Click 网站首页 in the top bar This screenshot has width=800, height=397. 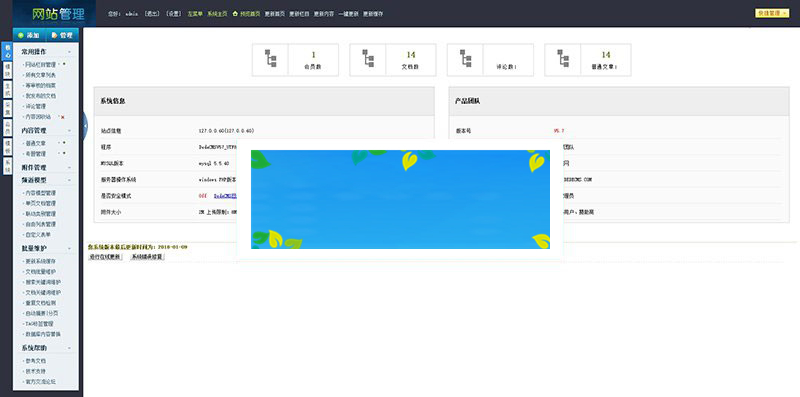(250, 14)
